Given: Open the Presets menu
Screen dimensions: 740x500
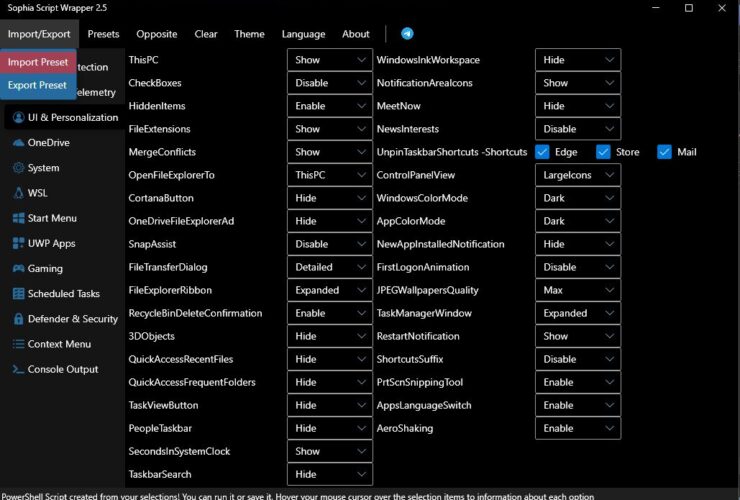Looking at the screenshot, I should tap(103, 34).
